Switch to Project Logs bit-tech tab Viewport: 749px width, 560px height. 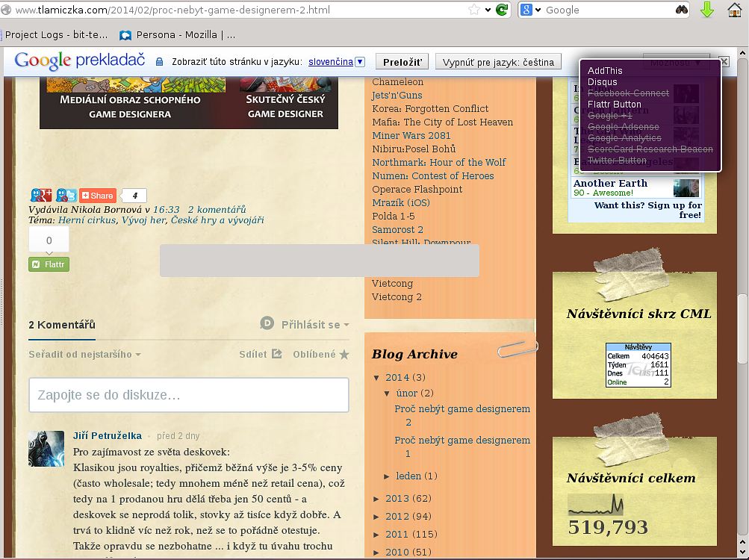click(57, 34)
